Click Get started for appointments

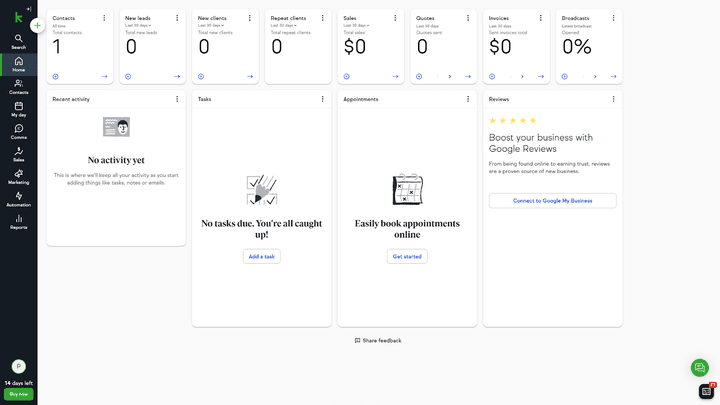pos(407,257)
